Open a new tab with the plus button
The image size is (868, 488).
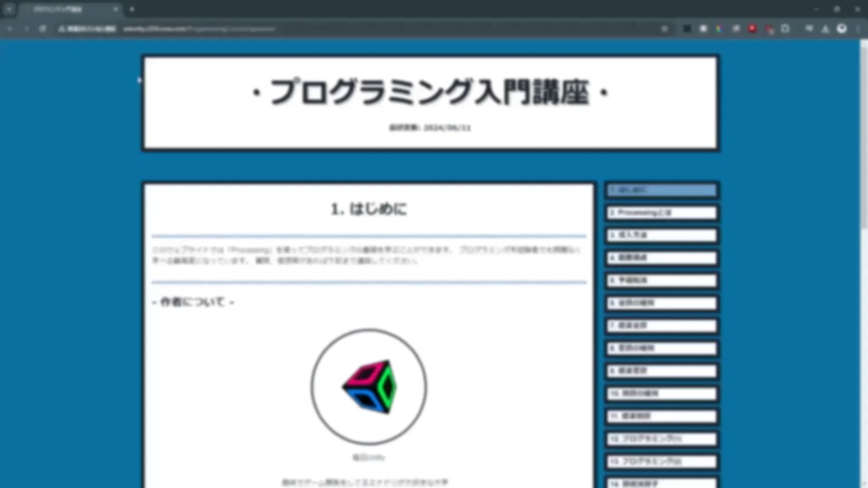click(x=131, y=9)
